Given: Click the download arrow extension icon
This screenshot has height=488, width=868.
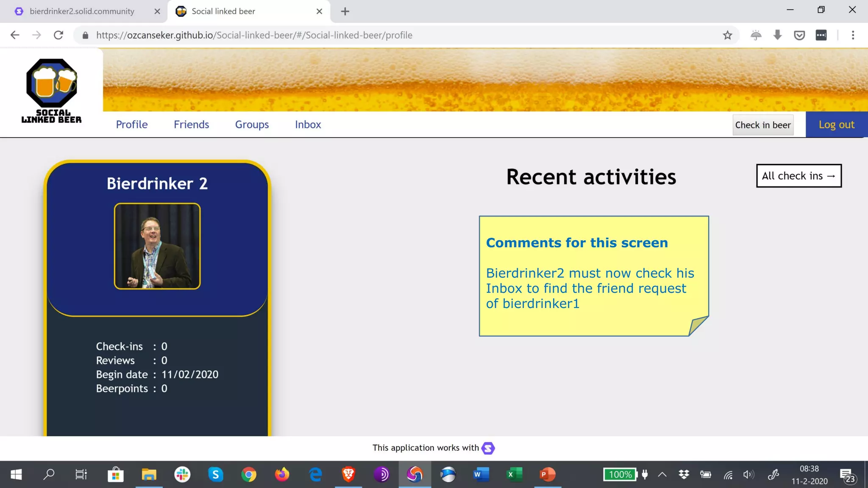Looking at the screenshot, I should click(x=777, y=35).
